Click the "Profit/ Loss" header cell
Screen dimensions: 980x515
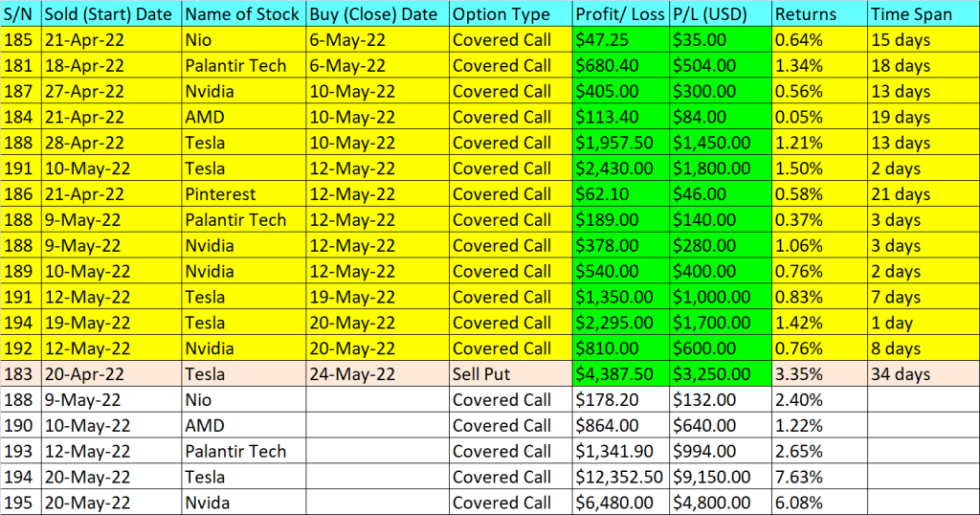(619, 14)
